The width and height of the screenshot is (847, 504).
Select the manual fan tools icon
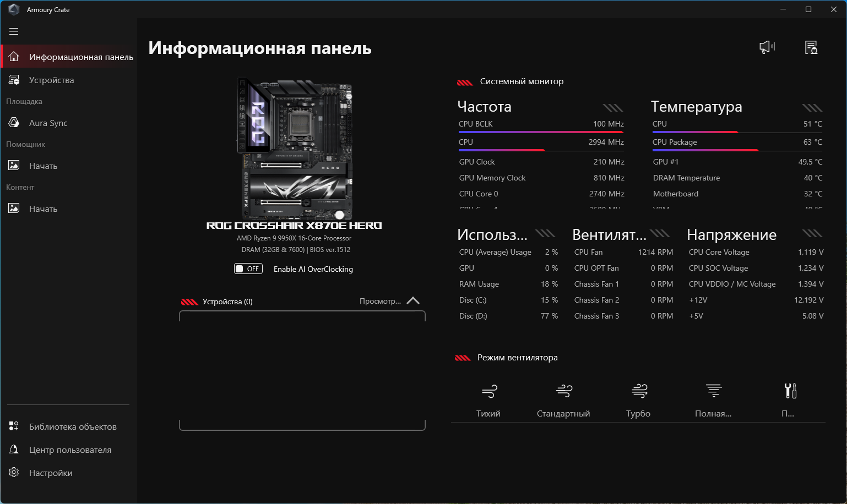790,391
